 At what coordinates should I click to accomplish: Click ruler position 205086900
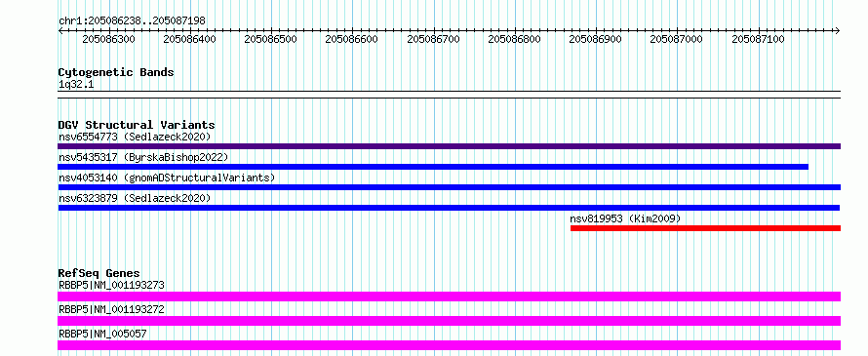click(x=595, y=39)
